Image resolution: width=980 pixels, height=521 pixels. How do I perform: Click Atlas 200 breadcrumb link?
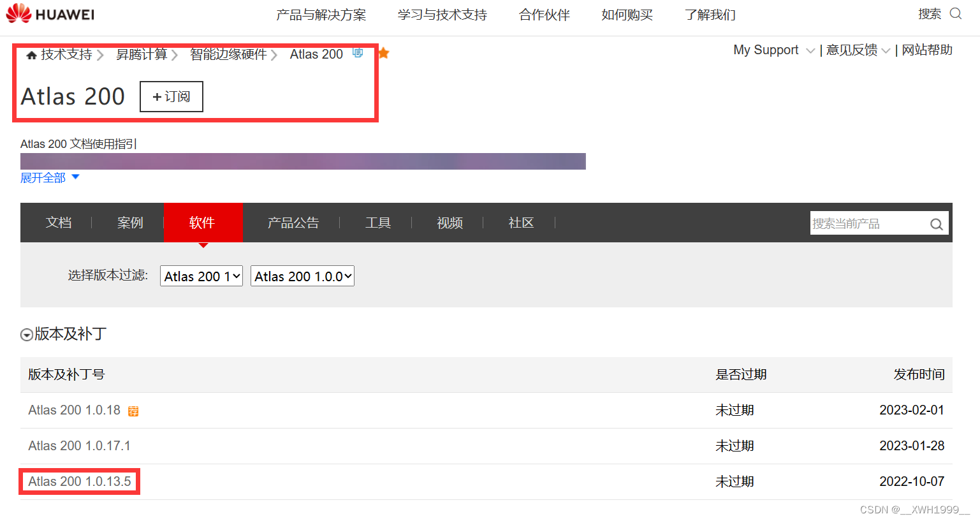[x=316, y=54]
